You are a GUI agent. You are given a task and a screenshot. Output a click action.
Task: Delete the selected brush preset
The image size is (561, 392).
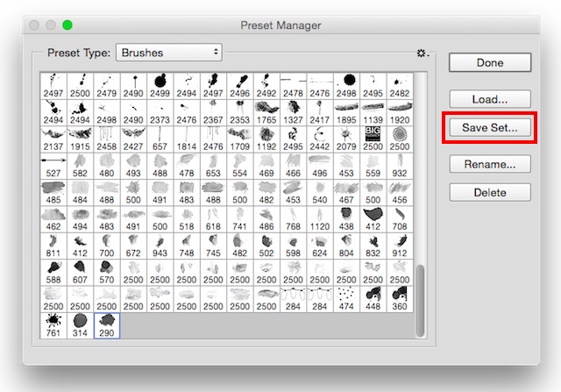tap(490, 192)
